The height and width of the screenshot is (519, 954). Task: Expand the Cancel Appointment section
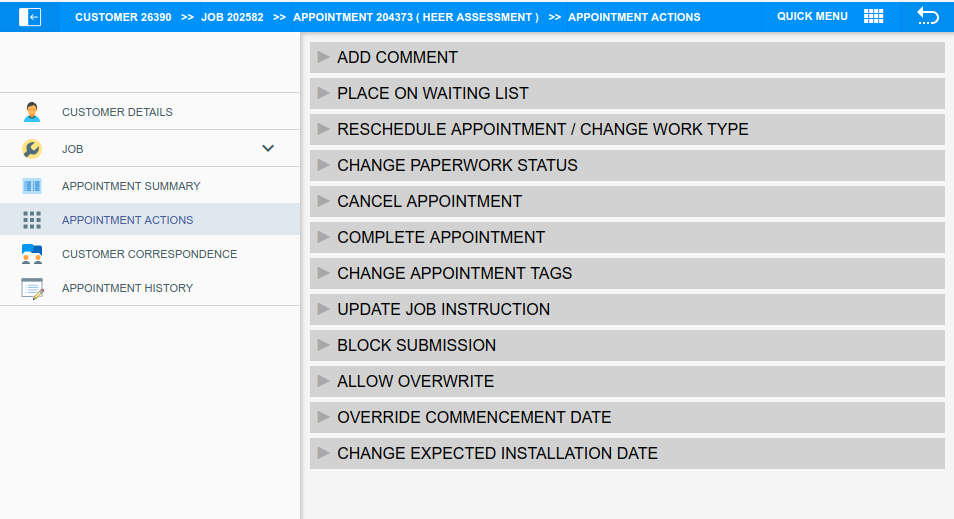pos(429,202)
